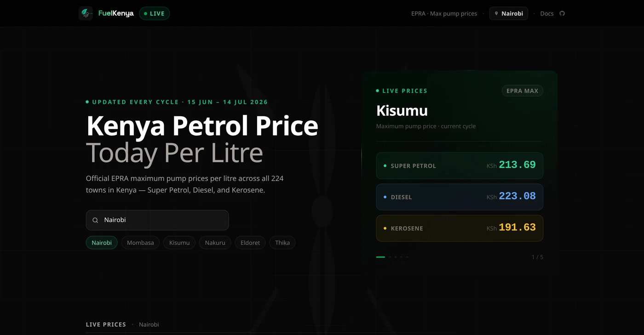Screen dimensions: 644x335
Task: Open the GitHub icon link
Action: coord(562,13)
